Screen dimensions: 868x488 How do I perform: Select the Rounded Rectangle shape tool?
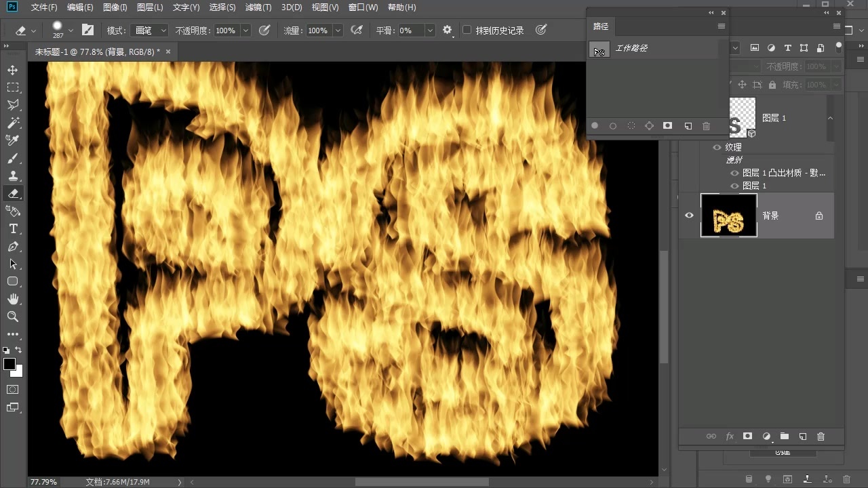(x=13, y=281)
